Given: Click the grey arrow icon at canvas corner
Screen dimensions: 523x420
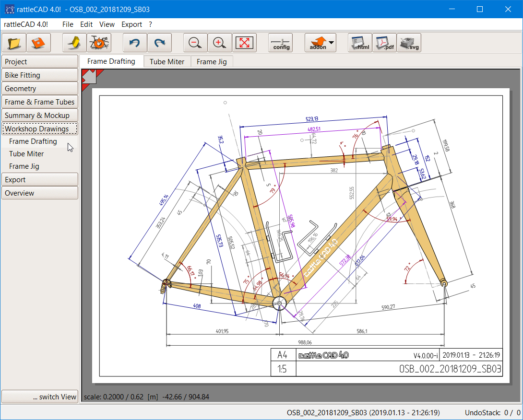Looking at the screenshot, I should pos(89,77).
